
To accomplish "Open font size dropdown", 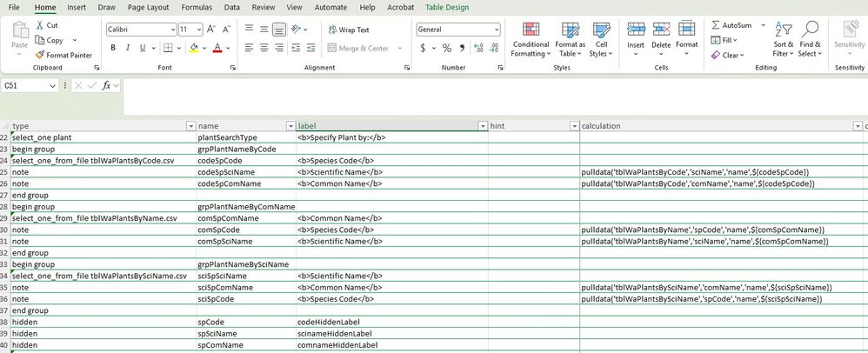I will [x=199, y=30].
